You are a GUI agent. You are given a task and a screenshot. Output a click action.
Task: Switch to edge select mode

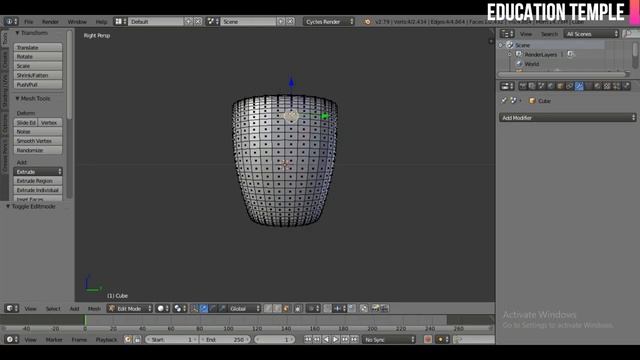click(x=277, y=308)
